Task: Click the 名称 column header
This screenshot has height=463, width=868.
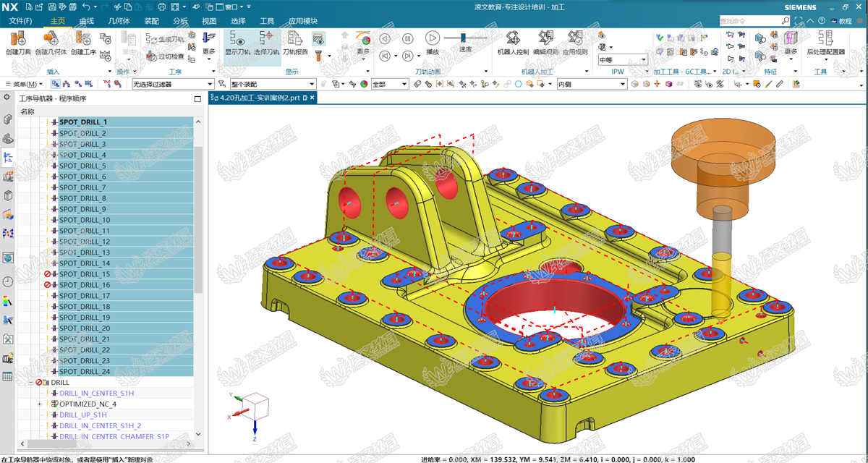Action: [x=27, y=111]
